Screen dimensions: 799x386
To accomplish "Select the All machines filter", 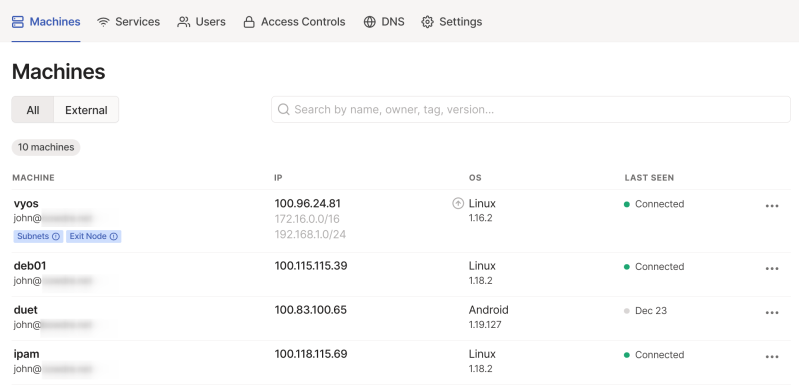I will (x=33, y=110).
